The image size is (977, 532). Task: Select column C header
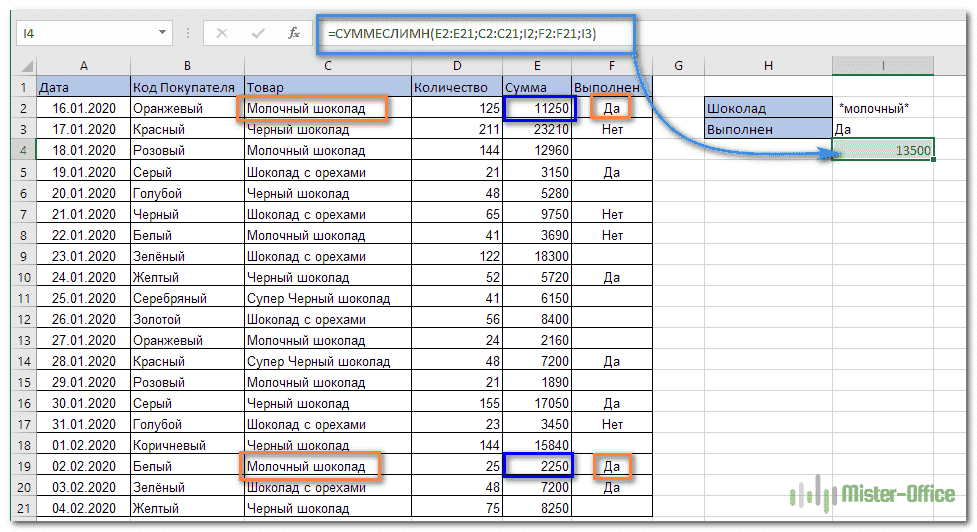coord(327,66)
